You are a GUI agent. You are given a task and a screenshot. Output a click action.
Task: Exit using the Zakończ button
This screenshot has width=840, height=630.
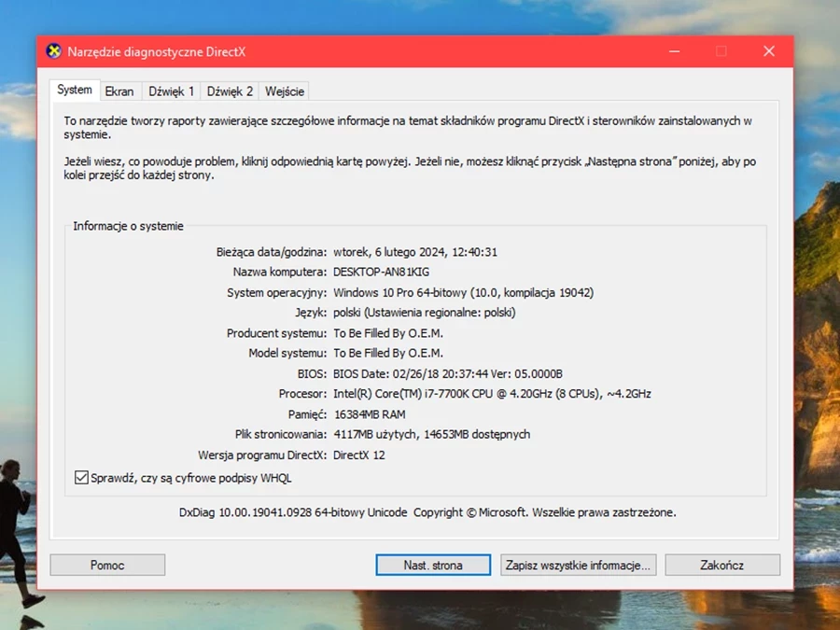[722, 565]
